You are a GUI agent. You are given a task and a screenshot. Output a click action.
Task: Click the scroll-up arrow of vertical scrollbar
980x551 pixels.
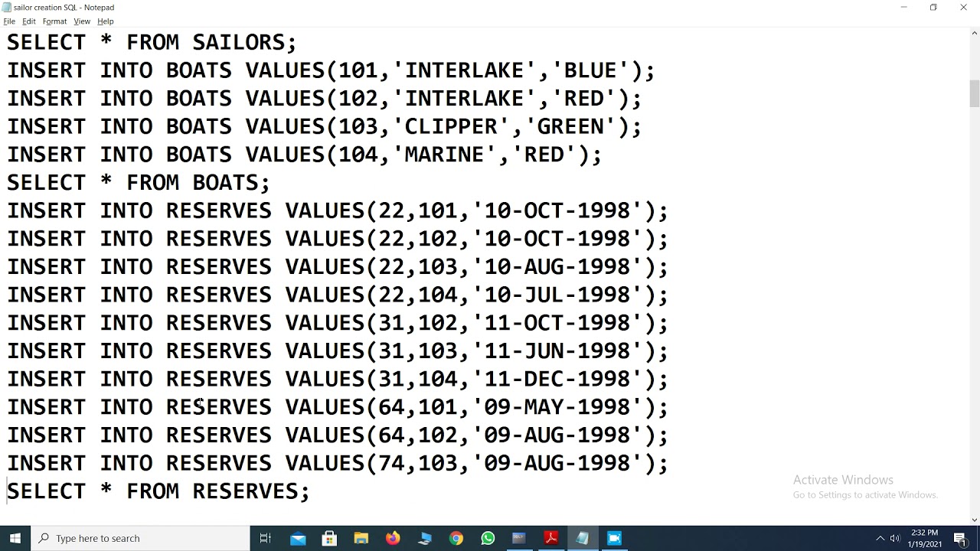click(974, 33)
